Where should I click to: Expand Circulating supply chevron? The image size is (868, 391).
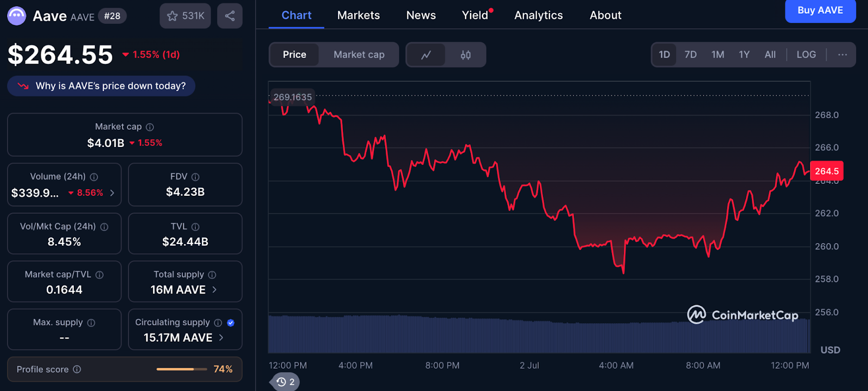tap(221, 337)
